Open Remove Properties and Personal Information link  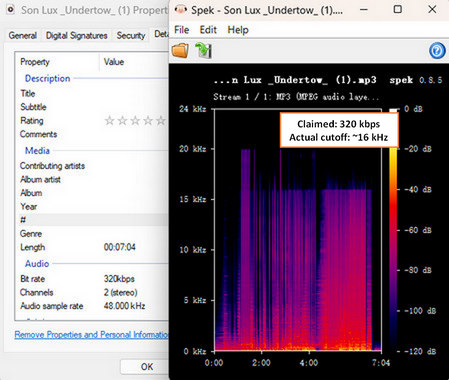tap(92, 334)
